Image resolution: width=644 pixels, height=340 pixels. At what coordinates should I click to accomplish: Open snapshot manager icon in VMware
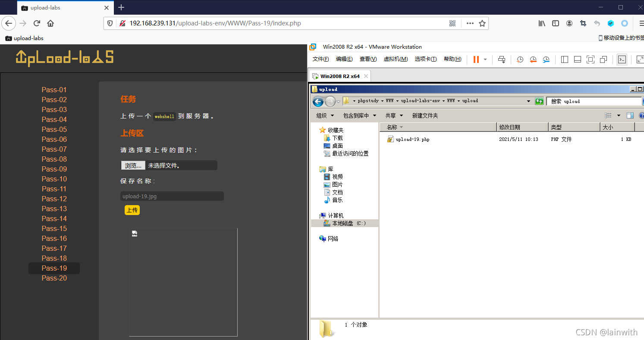pyautogui.click(x=547, y=59)
